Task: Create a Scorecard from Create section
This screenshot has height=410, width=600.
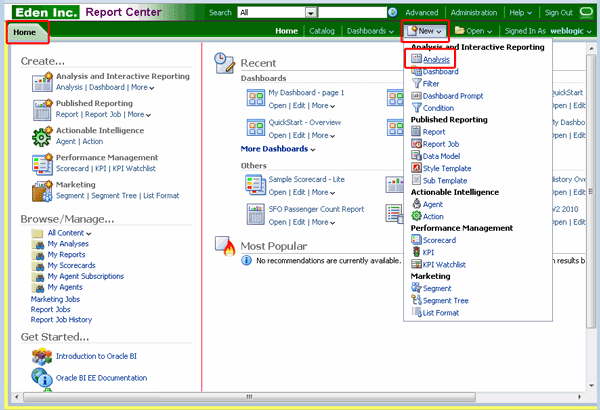Action: coord(72,168)
